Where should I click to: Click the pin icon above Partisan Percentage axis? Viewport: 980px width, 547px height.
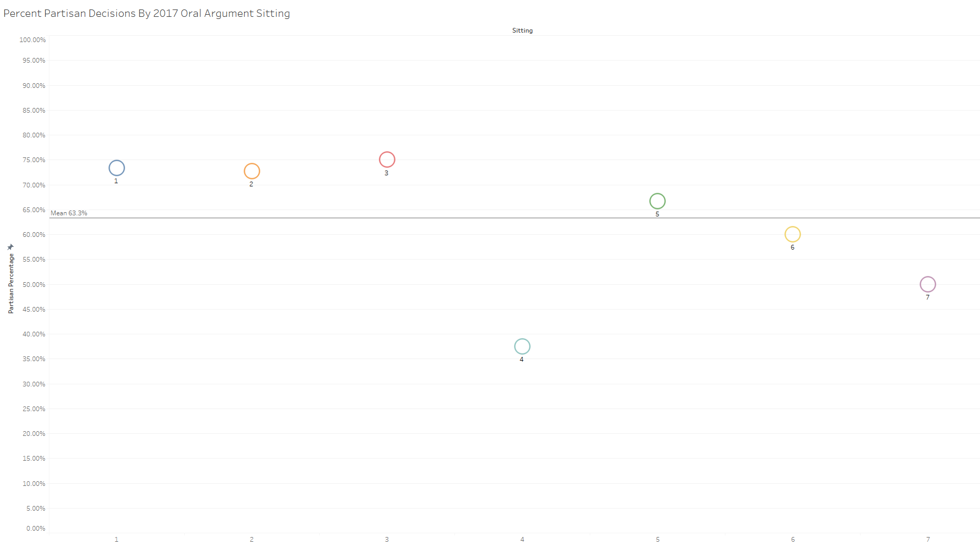click(11, 247)
